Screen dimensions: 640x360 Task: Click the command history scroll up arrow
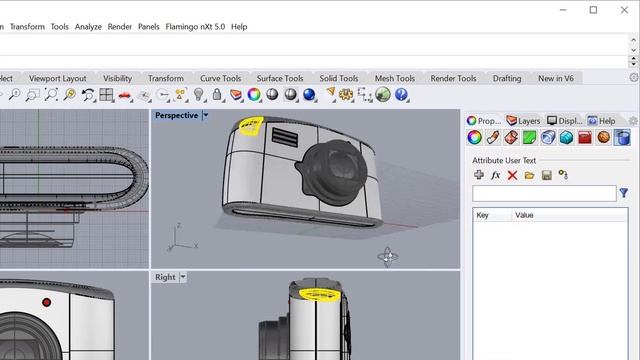click(633, 40)
